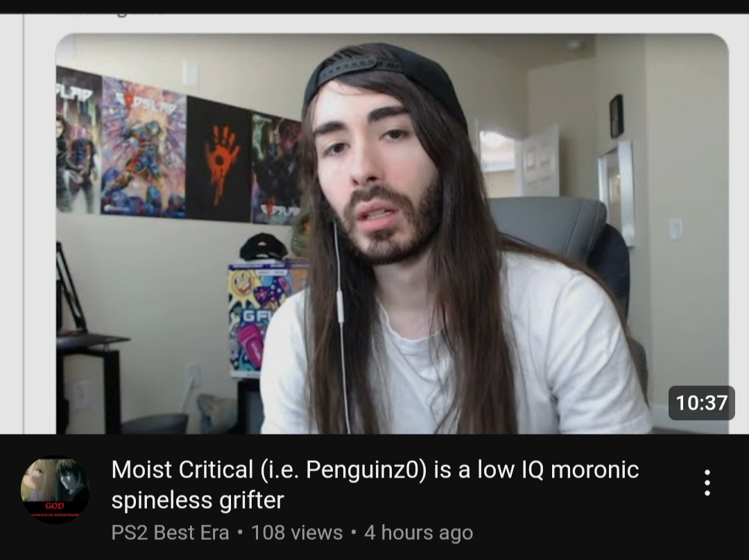The image size is (749, 560).
Task: Go to the PS2 Best Era channel name
Action: [x=170, y=532]
